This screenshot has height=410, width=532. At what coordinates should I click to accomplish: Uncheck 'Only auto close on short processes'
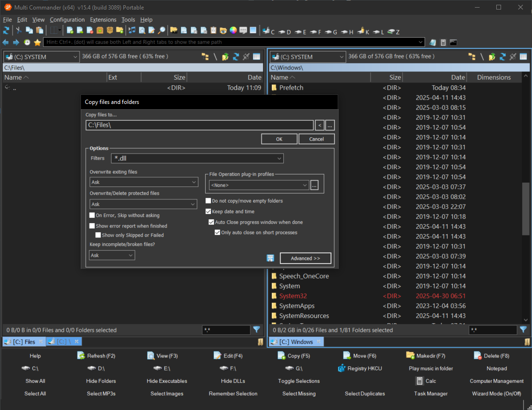[218, 232]
